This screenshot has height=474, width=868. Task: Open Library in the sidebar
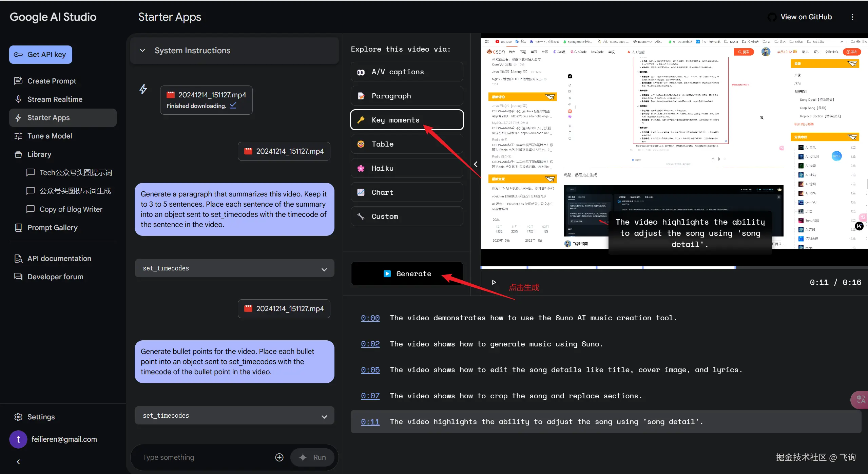39,154
